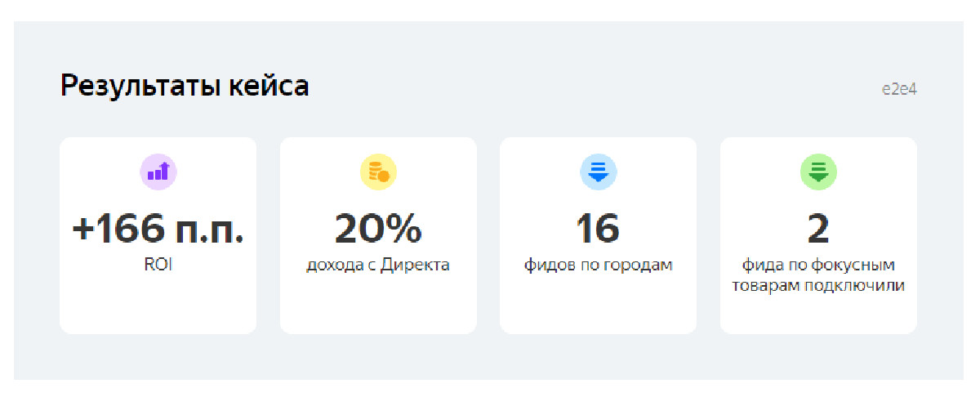The image size is (980, 406).
Task: Click the white page margin outside gray section
Action: (490, 392)
